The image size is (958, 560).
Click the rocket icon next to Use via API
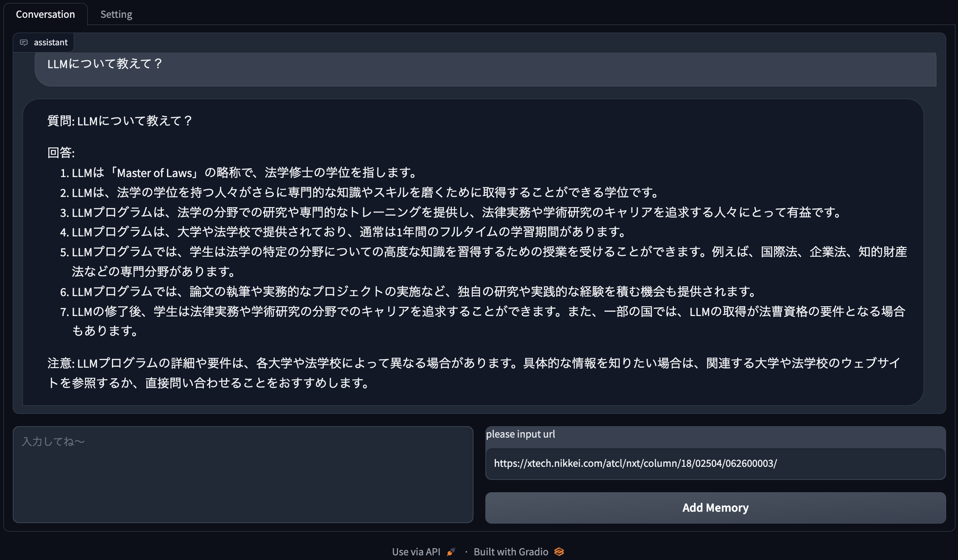pos(451,552)
